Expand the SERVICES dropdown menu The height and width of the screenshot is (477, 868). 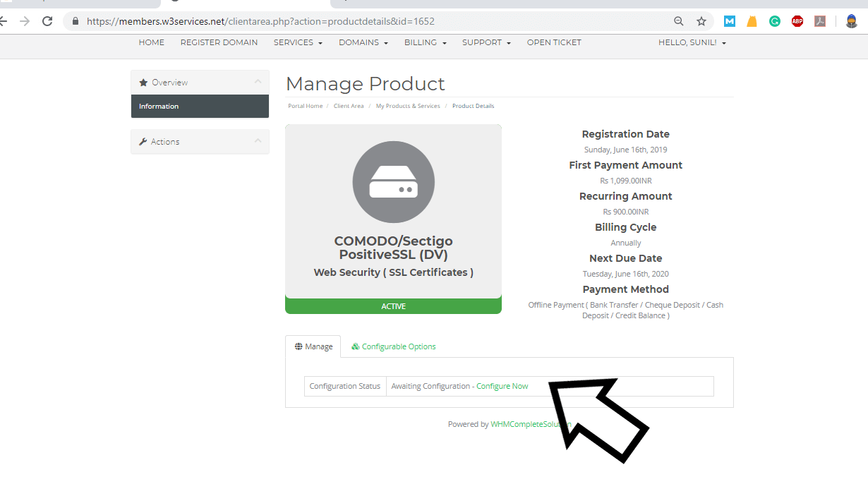pos(298,42)
